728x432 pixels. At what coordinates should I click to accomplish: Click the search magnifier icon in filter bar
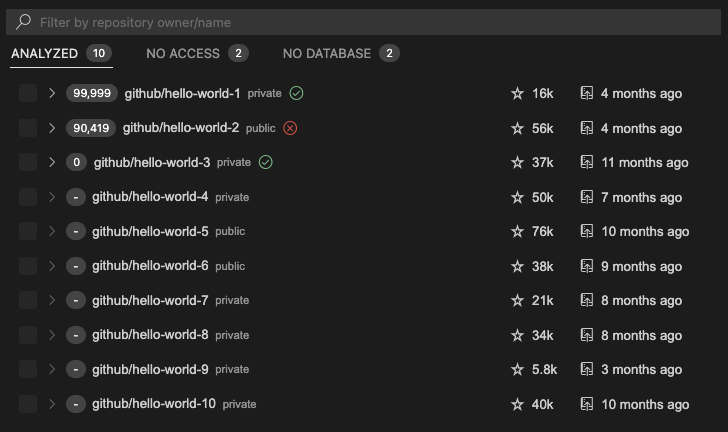coord(23,22)
